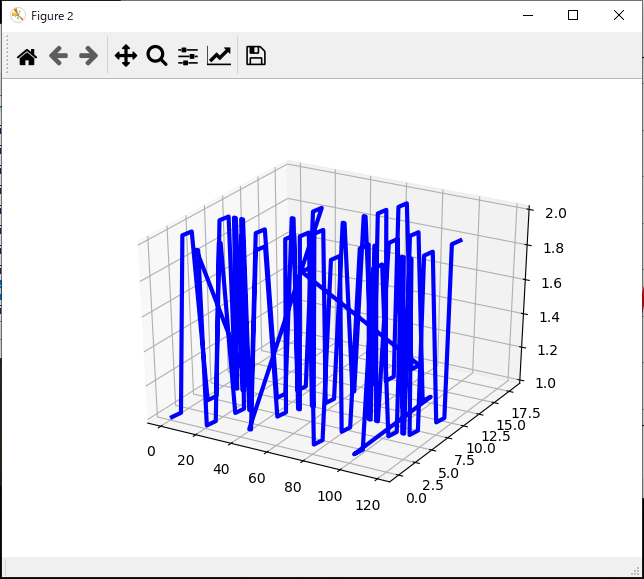This screenshot has width=644, height=579.
Task: Click the y-axis tick label 5.0
Action: click(x=448, y=473)
